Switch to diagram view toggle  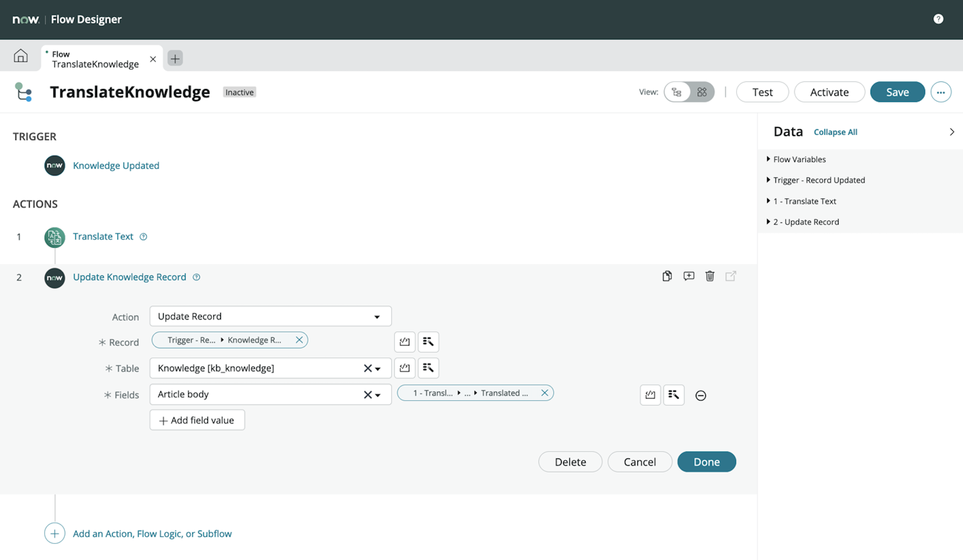click(x=702, y=92)
